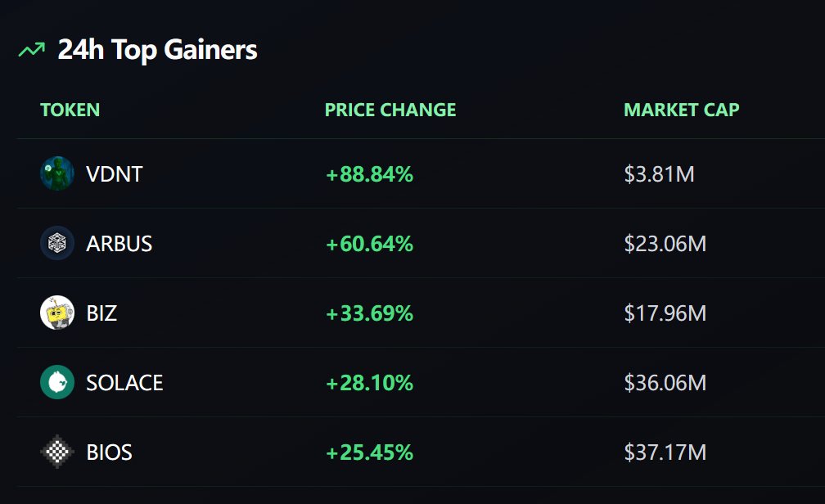825x504 pixels.
Task: Open the ARBUS token name
Action: tap(119, 244)
